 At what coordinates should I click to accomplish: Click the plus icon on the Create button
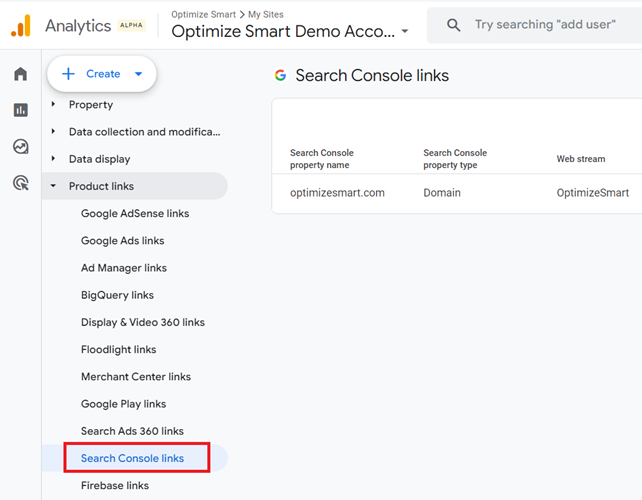pyautogui.click(x=68, y=74)
